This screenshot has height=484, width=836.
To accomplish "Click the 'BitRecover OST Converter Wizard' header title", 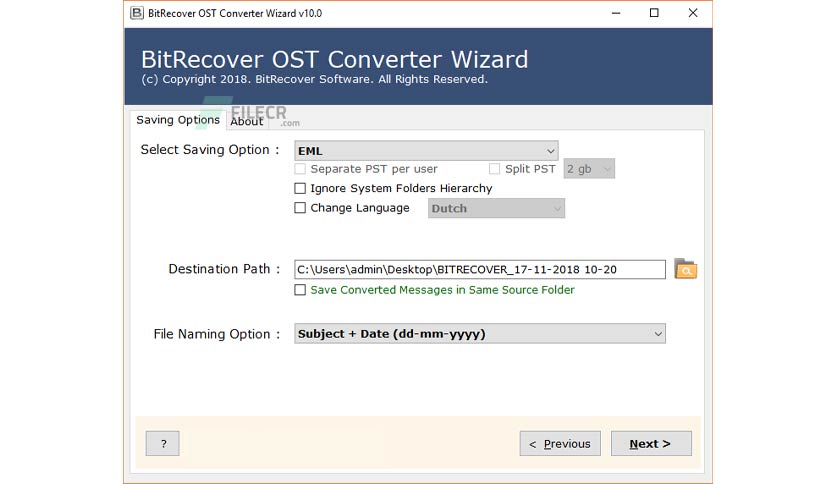I will click(334, 59).
